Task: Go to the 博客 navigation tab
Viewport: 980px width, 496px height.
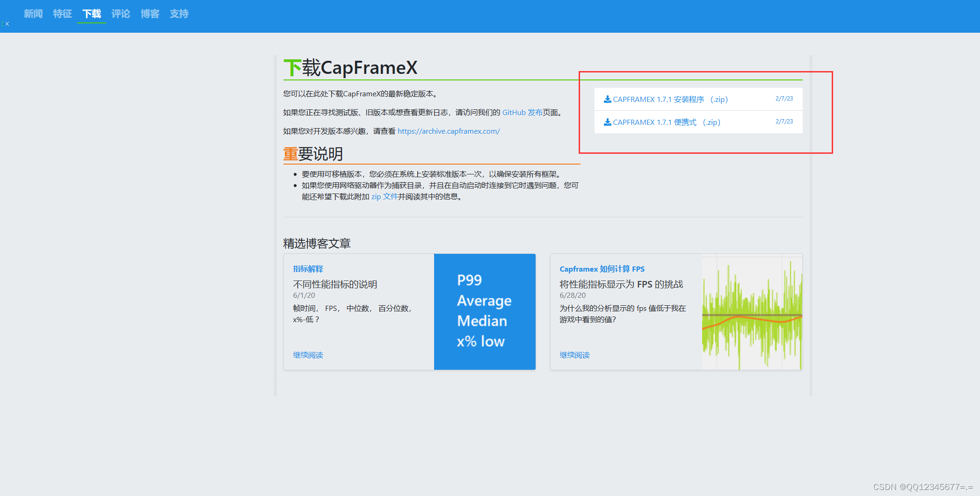Action: [x=150, y=14]
